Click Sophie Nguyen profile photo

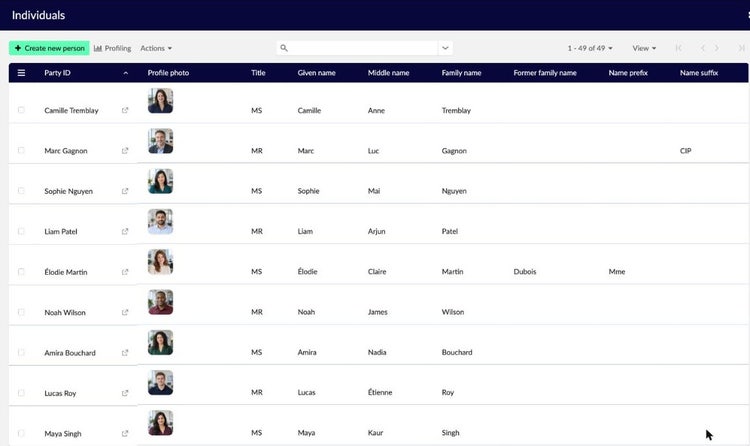coord(160,181)
